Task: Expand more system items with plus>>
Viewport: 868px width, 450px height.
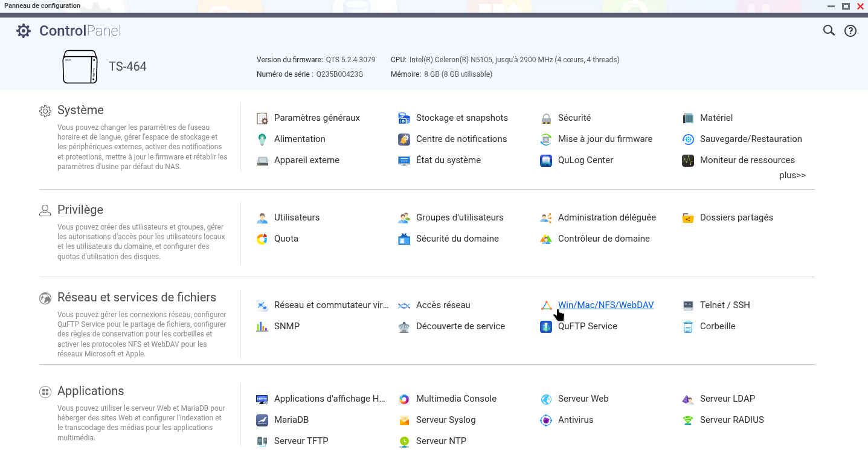Action: [792, 175]
